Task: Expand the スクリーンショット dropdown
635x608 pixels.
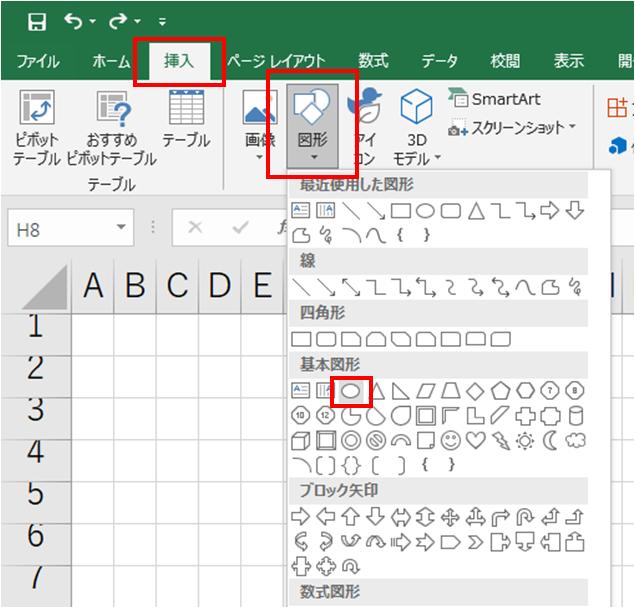Action: click(573, 127)
